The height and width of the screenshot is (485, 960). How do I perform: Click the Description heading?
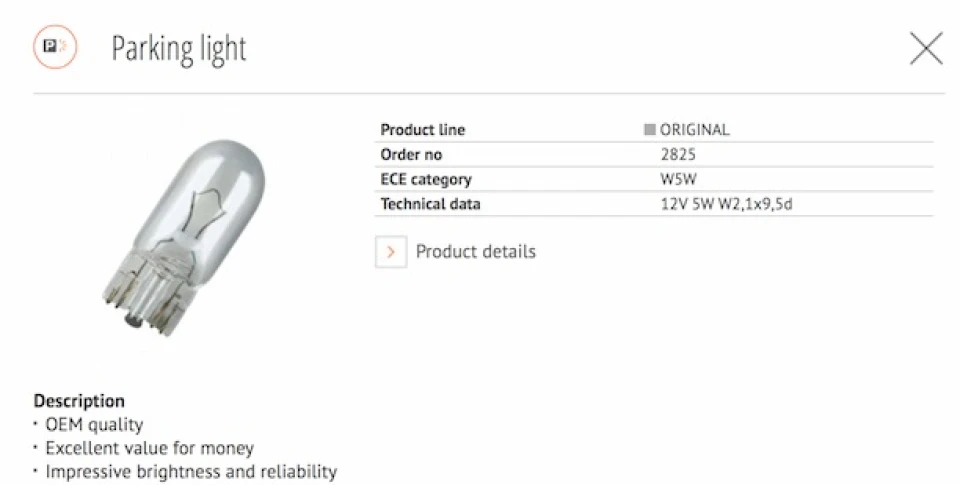79,401
